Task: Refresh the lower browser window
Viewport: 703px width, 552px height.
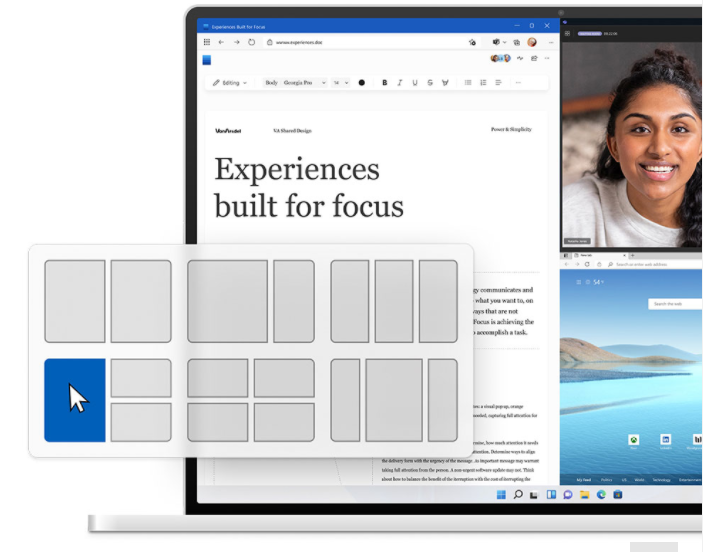Action: [x=587, y=264]
